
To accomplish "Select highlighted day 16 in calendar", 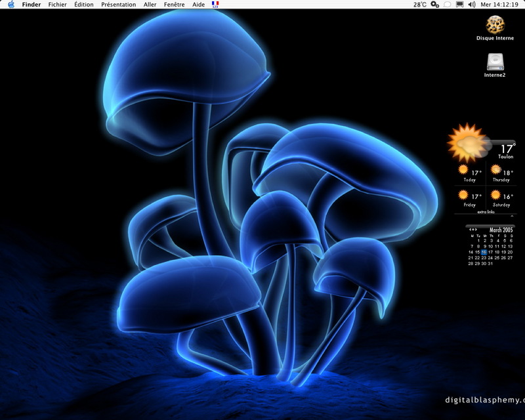I will pos(484,252).
